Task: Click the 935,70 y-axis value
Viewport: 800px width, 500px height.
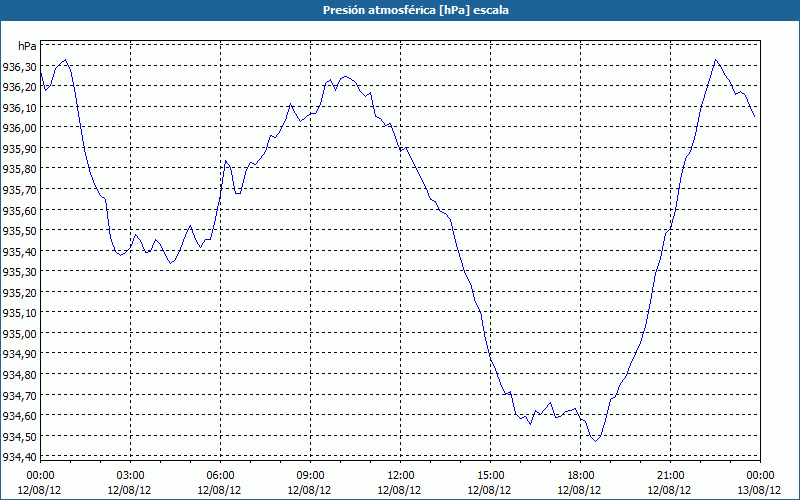Action: coord(19,190)
